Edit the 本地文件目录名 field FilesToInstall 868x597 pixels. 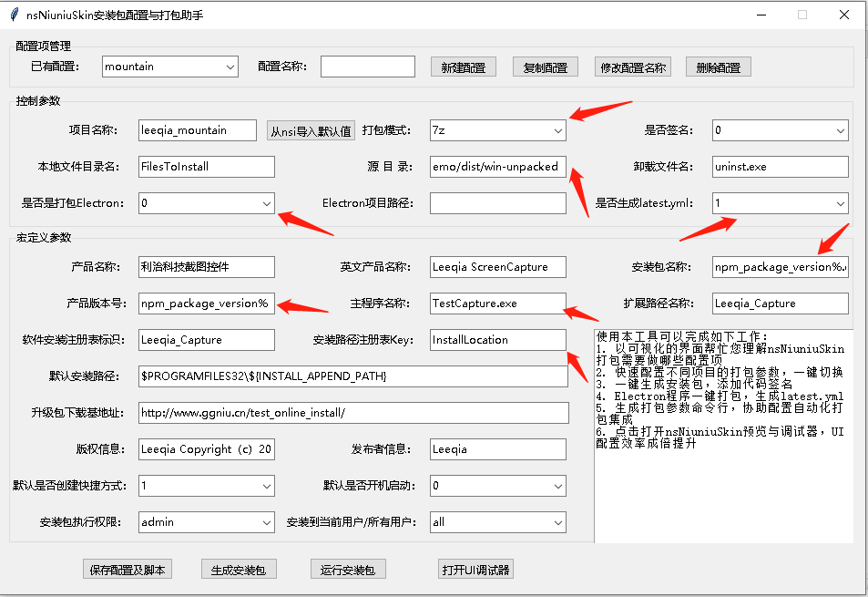(x=207, y=167)
